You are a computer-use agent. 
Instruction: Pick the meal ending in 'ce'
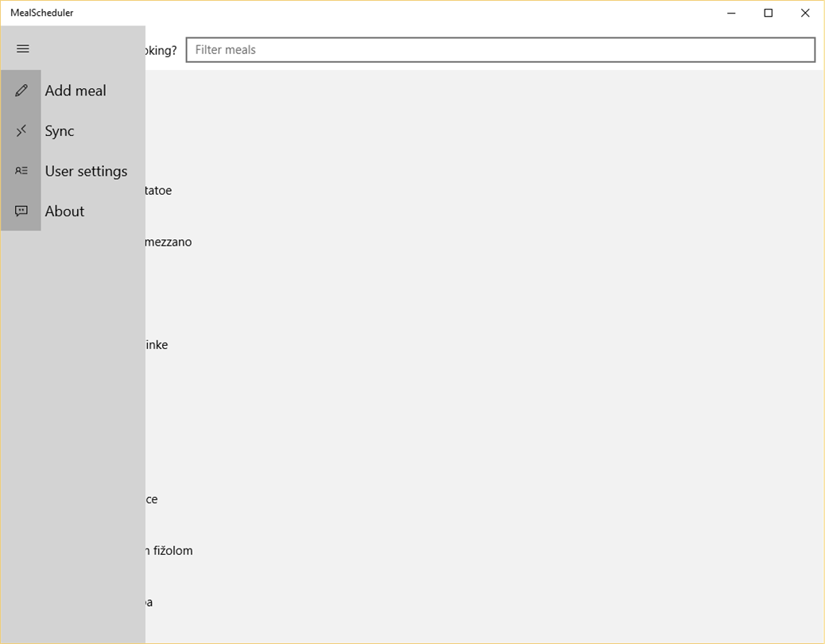[152, 499]
